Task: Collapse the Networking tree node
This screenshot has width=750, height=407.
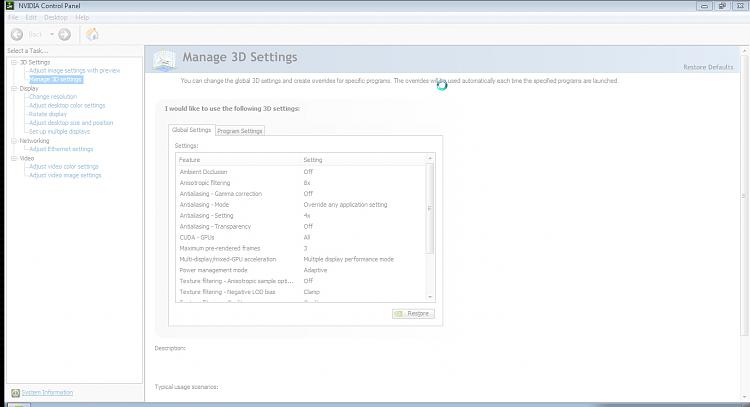Action: pos(14,141)
